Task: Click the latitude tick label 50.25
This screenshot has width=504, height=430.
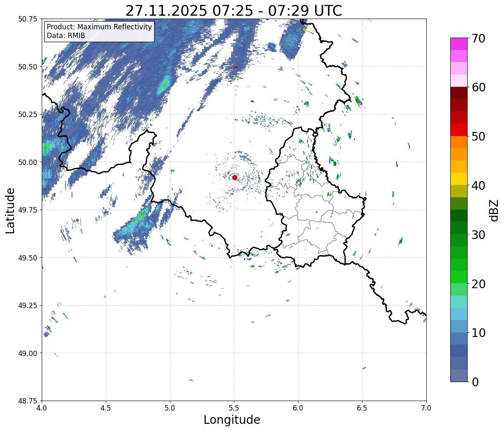Action: tap(28, 114)
